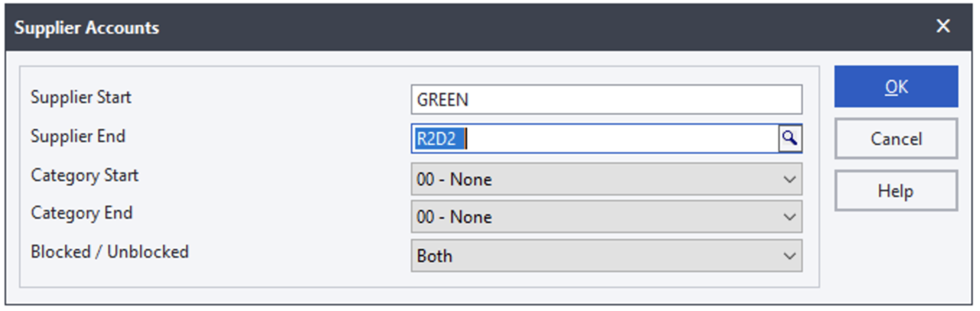Open the Blocked / Unblocked dropdown showing Both
Screen dimensions: 980x311
[x=606, y=256]
